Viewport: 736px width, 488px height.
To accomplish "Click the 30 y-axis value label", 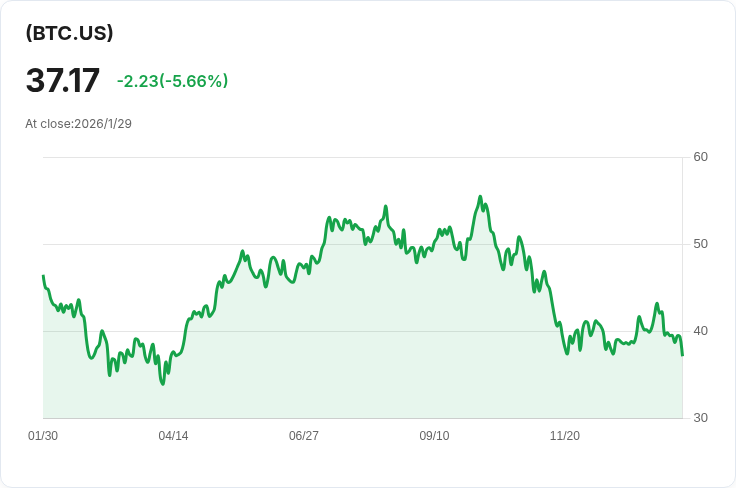I will (700, 418).
